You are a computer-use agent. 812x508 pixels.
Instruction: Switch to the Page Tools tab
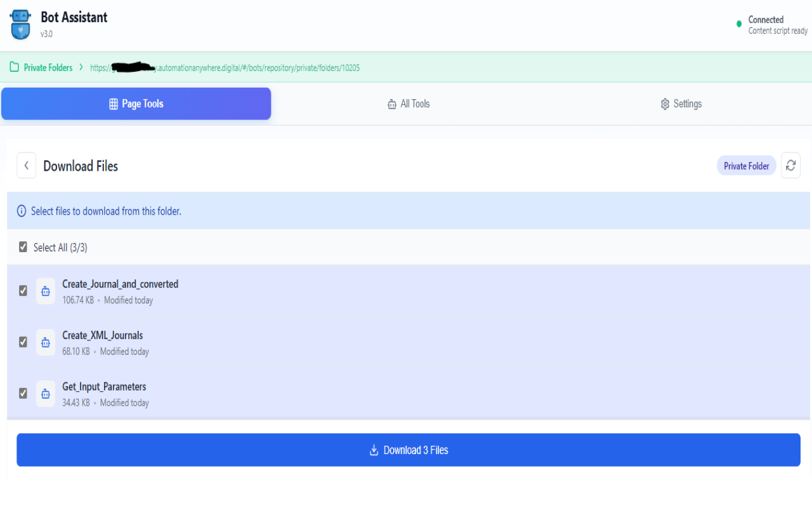point(136,104)
